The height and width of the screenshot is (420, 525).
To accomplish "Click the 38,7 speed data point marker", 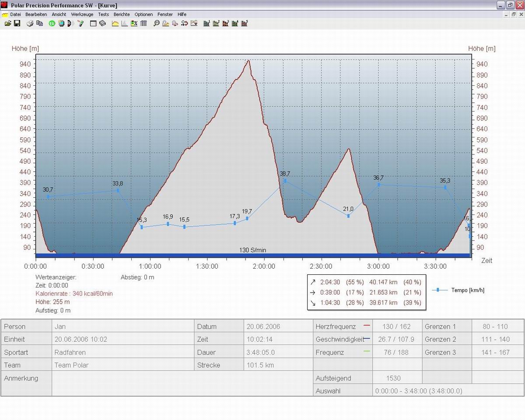I will click(285, 181).
